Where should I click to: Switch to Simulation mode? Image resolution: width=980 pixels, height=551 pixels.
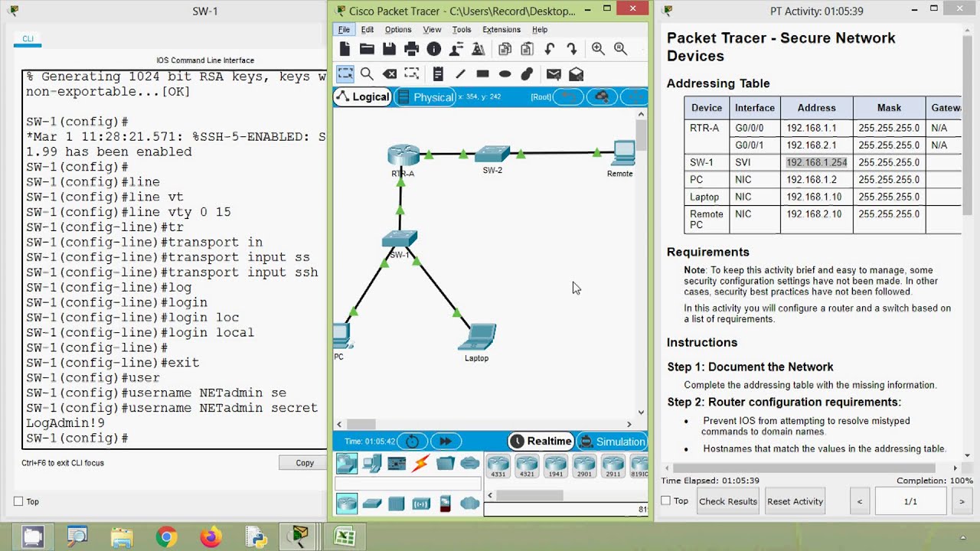612,441
